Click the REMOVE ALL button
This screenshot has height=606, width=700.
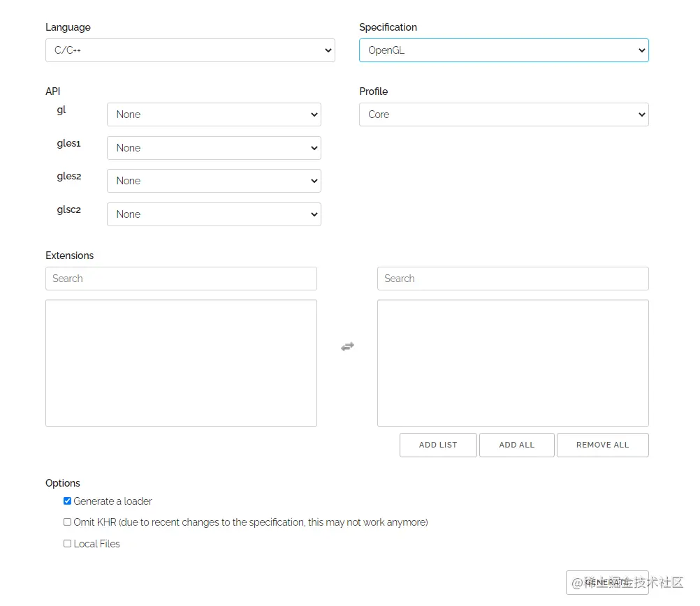click(602, 445)
